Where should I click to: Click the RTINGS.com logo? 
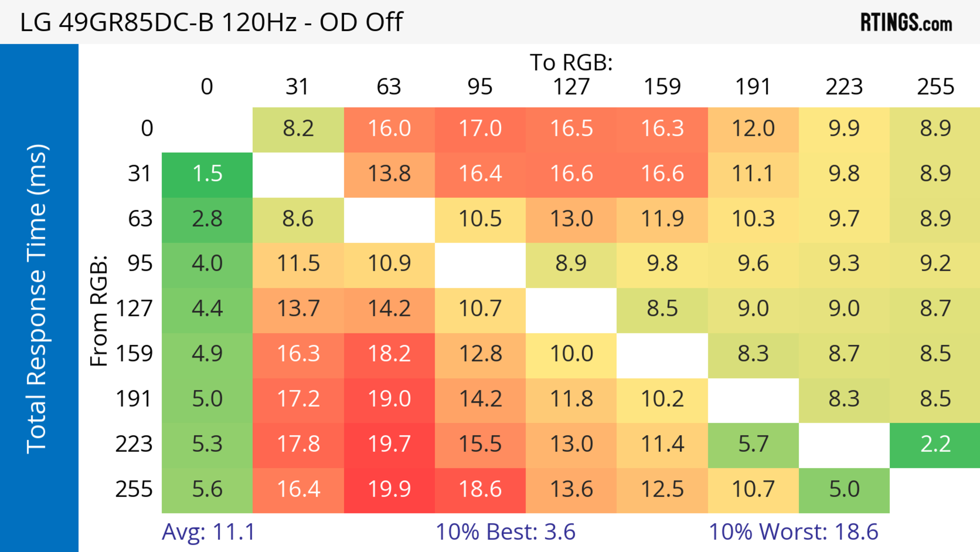pyautogui.click(x=906, y=22)
